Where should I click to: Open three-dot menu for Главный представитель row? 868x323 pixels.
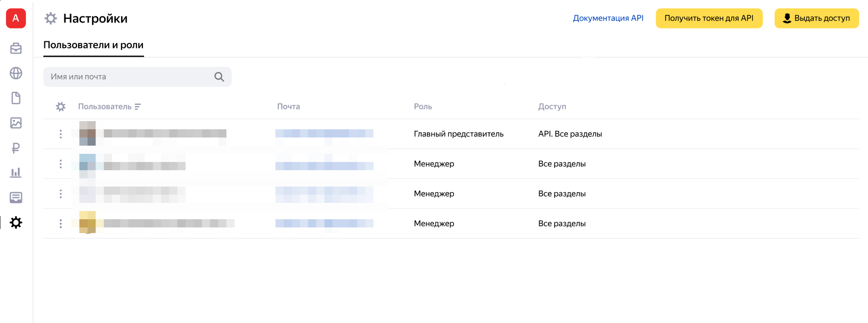coord(61,134)
